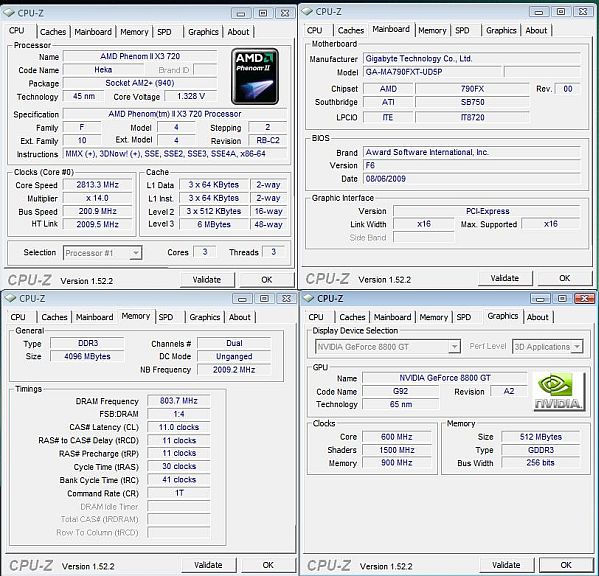Viewport: 599px width, 576px height.
Task: Click the AMD Phenom II logo in CPU window
Action: [255, 76]
